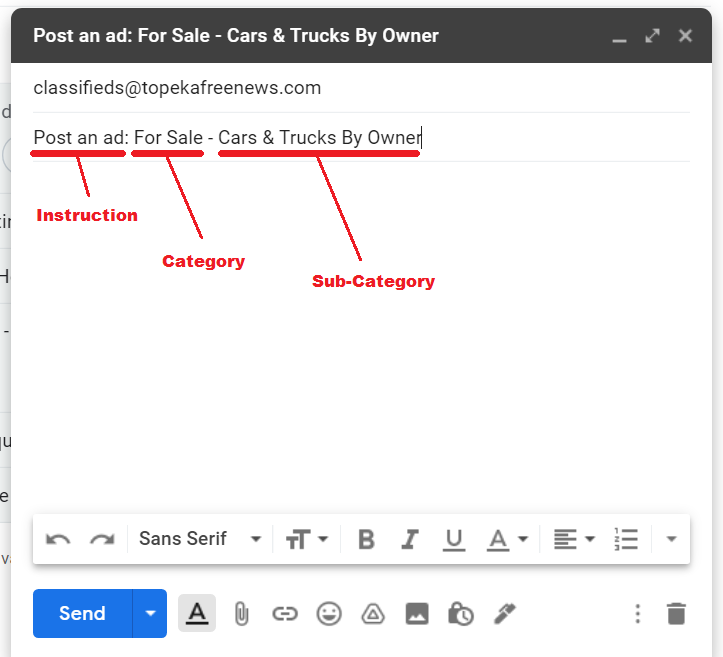Viewport: 723px width, 657px height.
Task: Toggle bold formatting
Action: coord(367,539)
